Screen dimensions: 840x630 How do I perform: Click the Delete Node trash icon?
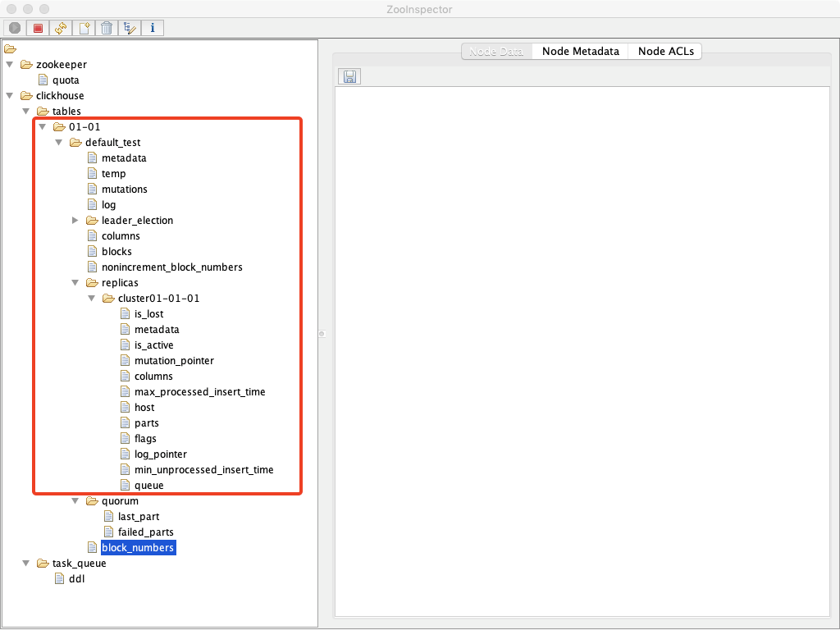click(107, 28)
